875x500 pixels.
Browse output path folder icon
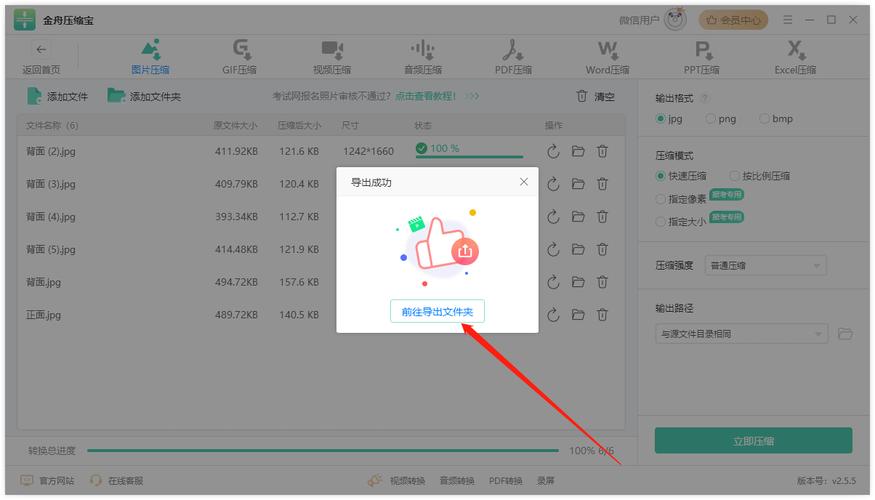coord(845,334)
